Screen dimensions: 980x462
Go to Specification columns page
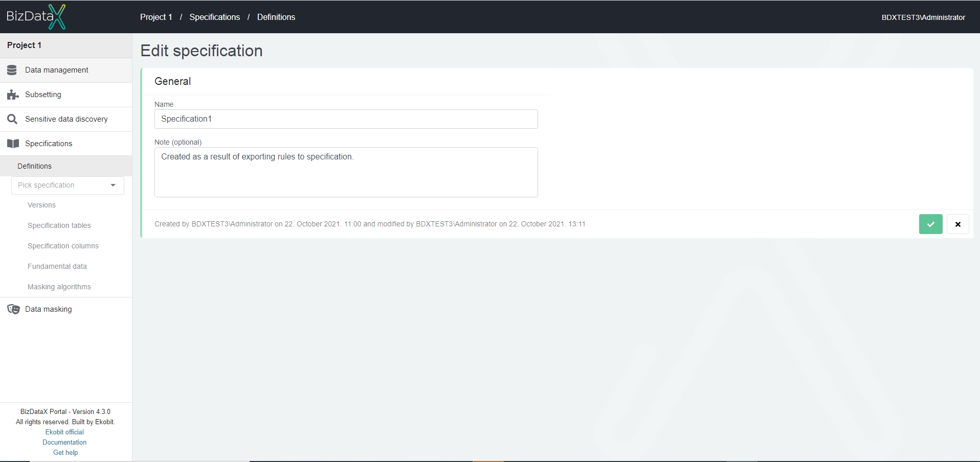[x=63, y=246]
